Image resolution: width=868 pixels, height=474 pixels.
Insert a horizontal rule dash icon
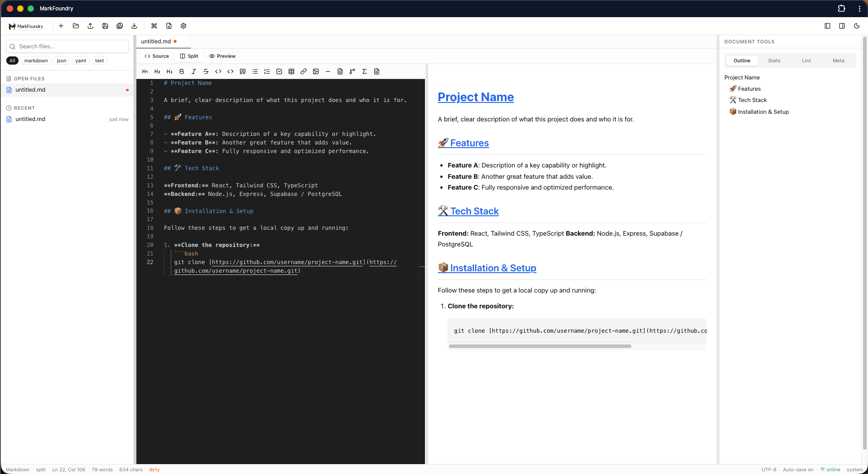(328, 71)
